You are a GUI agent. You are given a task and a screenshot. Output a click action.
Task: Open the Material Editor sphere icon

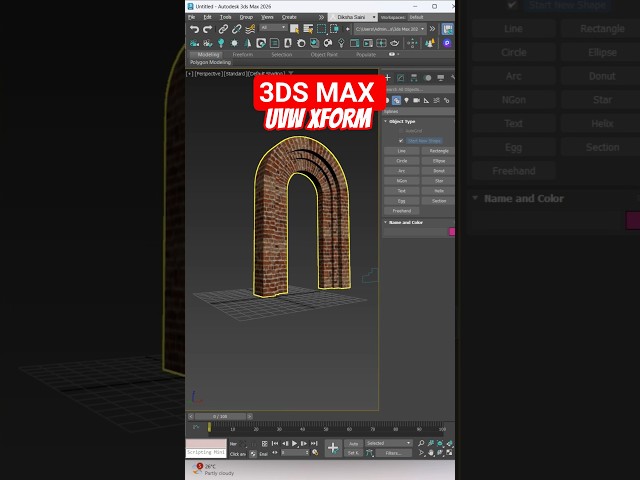327,43
